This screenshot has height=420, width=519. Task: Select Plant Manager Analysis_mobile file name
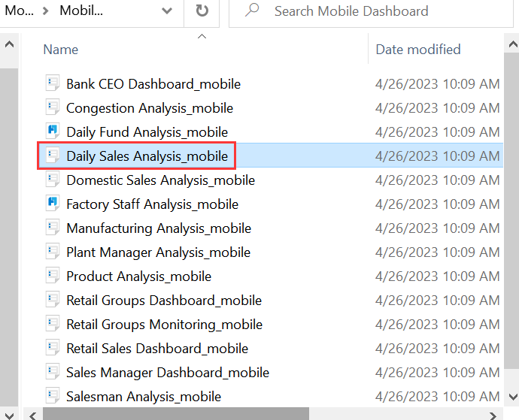(x=158, y=252)
